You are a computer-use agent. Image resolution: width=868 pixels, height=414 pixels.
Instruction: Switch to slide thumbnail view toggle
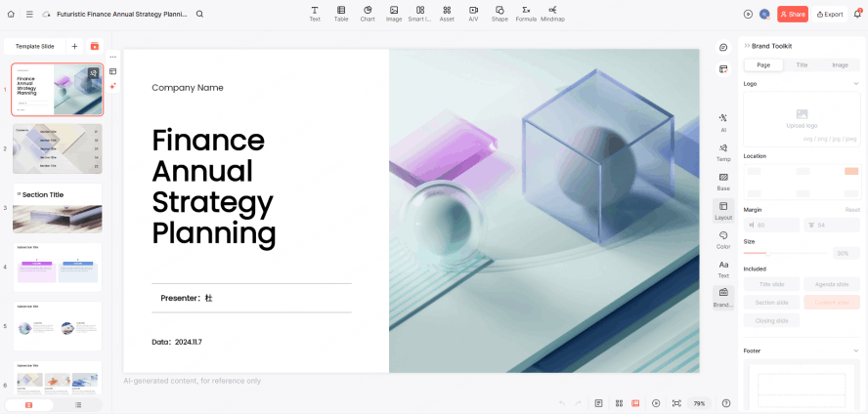[28, 405]
